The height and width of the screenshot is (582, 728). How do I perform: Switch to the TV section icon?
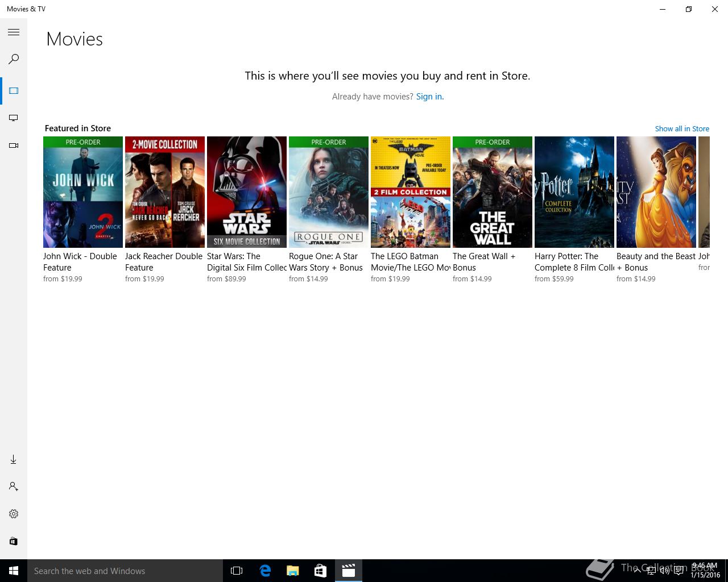14,118
